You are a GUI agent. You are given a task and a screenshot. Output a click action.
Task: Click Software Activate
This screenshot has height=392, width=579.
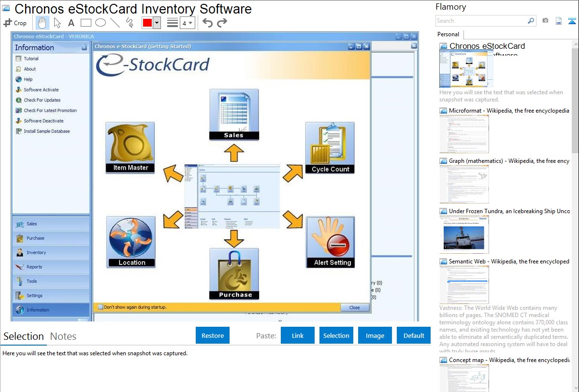(x=41, y=89)
